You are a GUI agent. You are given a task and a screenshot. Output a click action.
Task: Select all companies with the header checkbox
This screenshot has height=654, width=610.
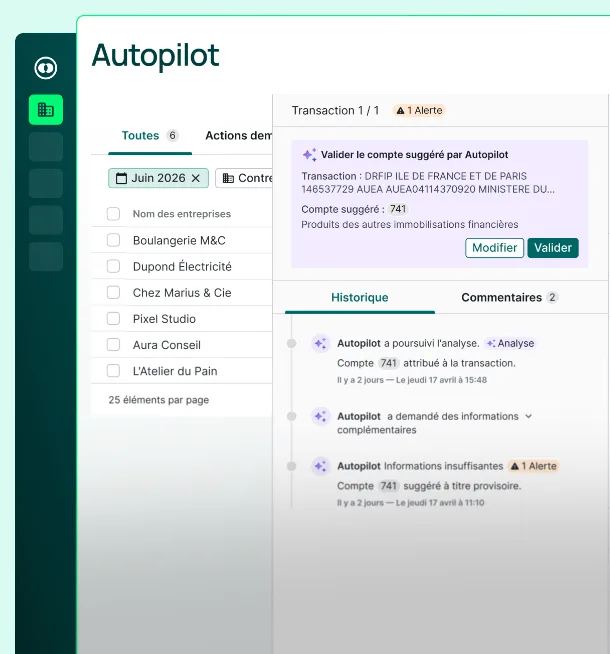(113, 214)
